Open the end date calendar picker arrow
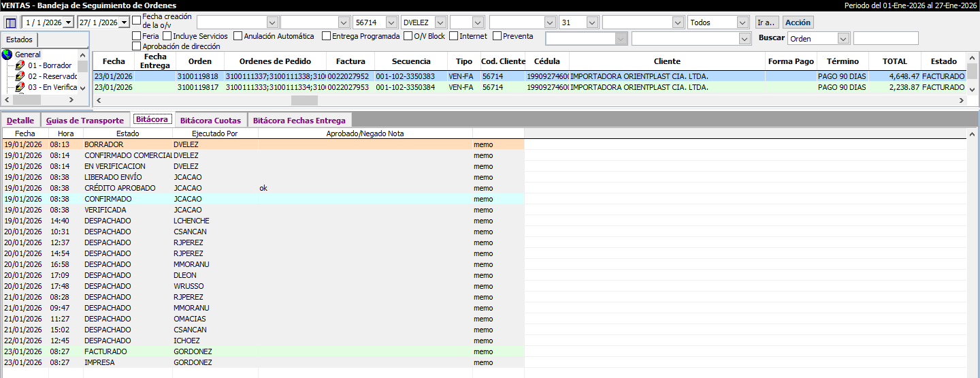980x378 pixels. point(124,22)
